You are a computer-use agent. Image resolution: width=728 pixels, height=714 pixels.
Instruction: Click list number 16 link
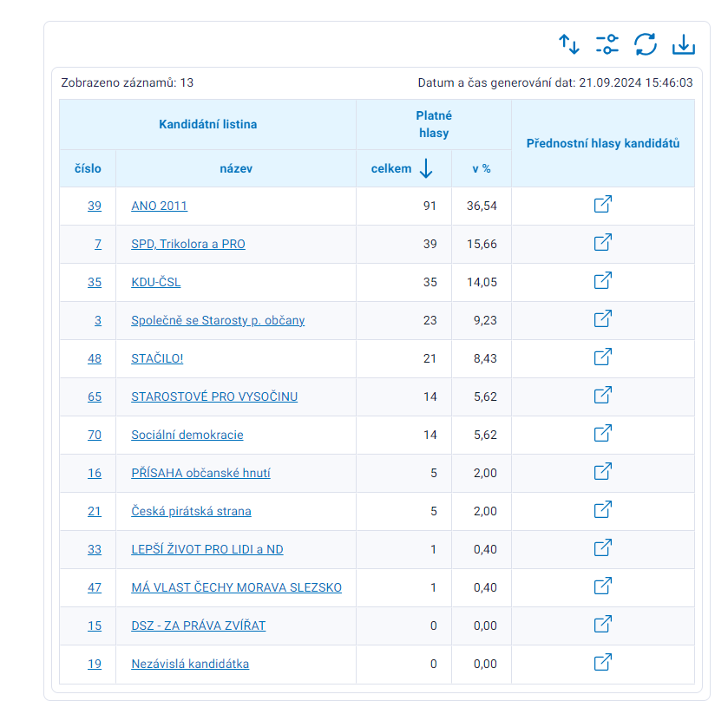coord(95,473)
